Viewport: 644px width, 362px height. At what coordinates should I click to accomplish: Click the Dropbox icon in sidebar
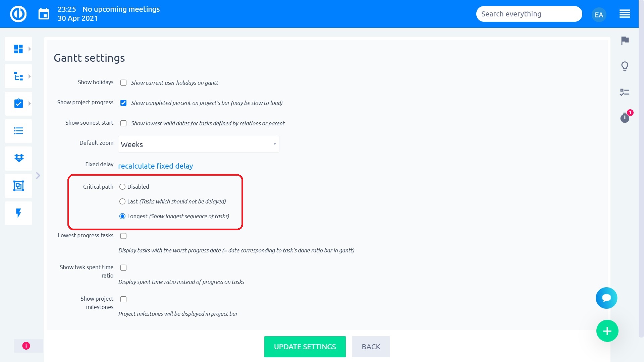pyautogui.click(x=19, y=158)
